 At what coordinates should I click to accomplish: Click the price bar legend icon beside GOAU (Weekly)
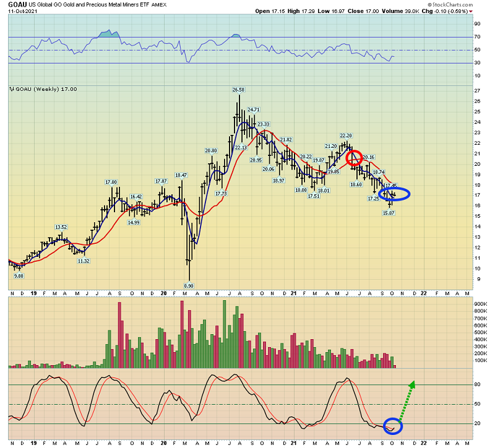click(12, 89)
